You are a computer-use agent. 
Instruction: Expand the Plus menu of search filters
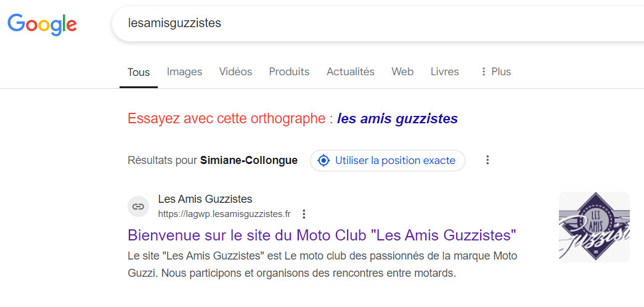495,72
